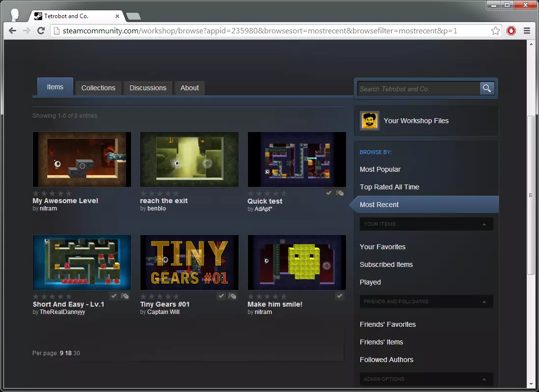The width and height of the screenshot is (539, 392).
Task: Open the Chrome hamburger menu
Action: [x=527, y=31]
